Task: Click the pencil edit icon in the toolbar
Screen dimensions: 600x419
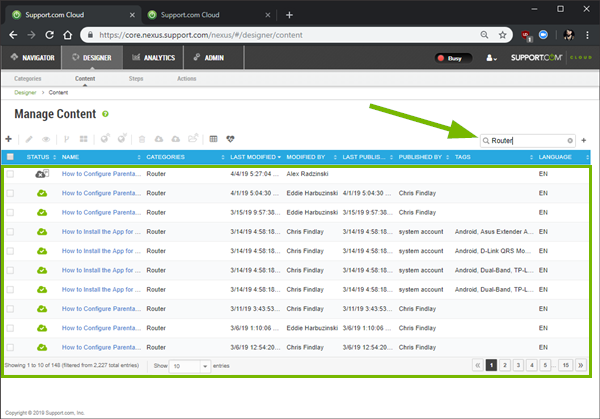Action: point(29,139)
